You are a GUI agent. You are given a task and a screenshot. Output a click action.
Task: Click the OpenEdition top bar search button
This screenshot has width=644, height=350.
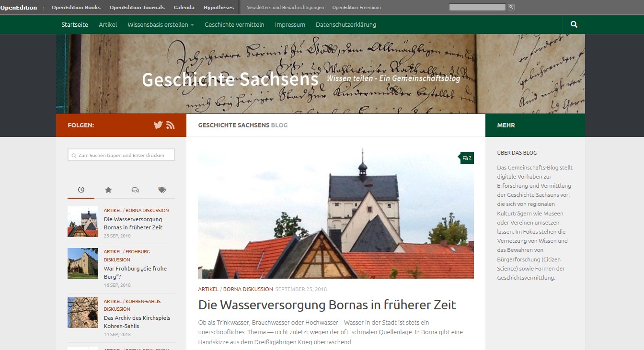coord(511,7)
